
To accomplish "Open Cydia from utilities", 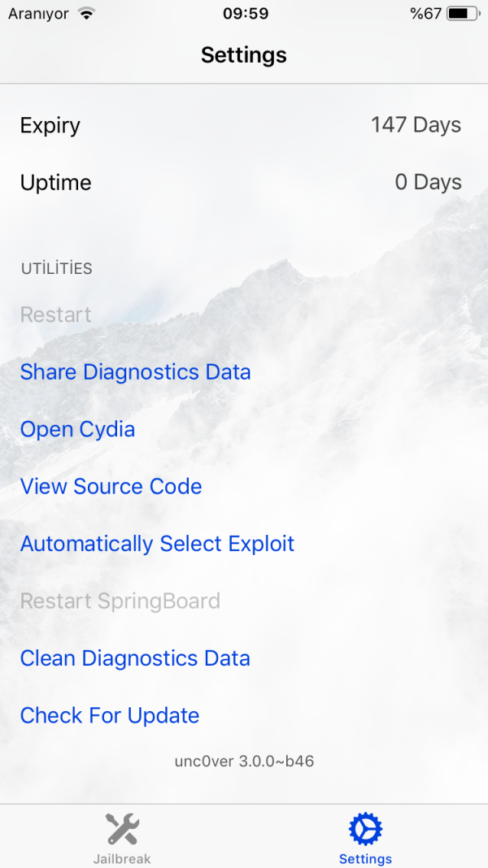I will click(x=77, y=429).
